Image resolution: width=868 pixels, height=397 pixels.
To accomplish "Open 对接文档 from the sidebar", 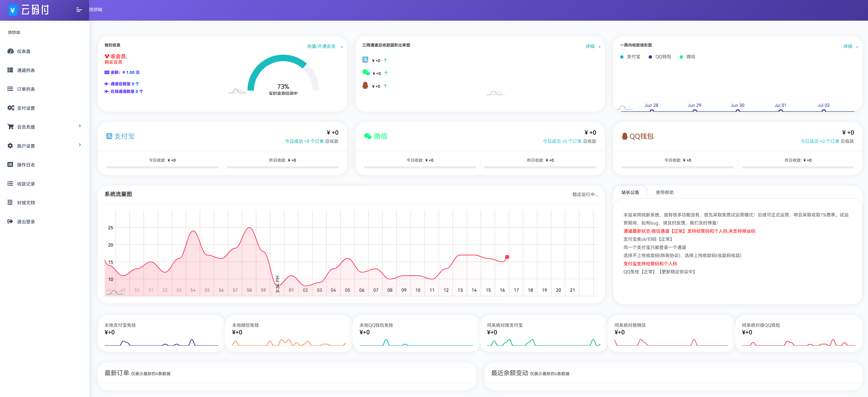I will (x=45, y=202).
